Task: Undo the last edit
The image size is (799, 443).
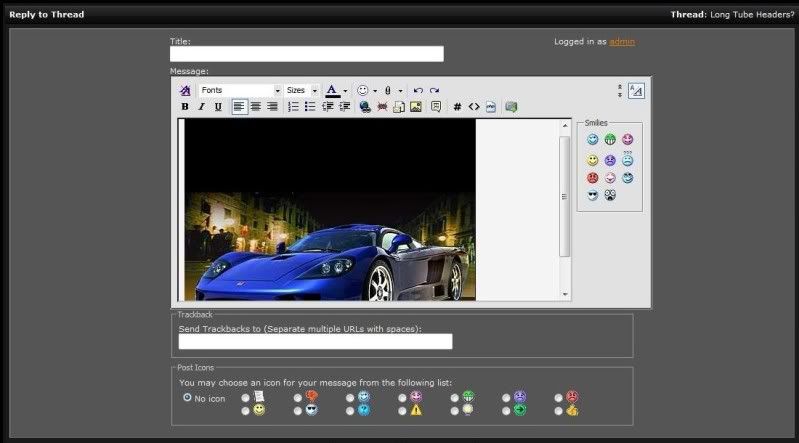Action: coord(418,90)
